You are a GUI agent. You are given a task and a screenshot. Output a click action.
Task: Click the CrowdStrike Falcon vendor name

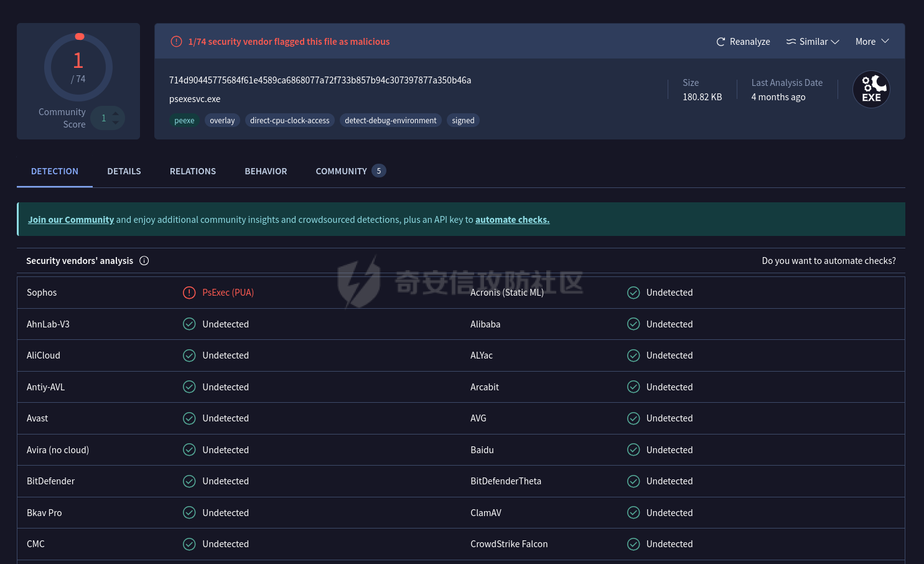click(x=509, y=544)
